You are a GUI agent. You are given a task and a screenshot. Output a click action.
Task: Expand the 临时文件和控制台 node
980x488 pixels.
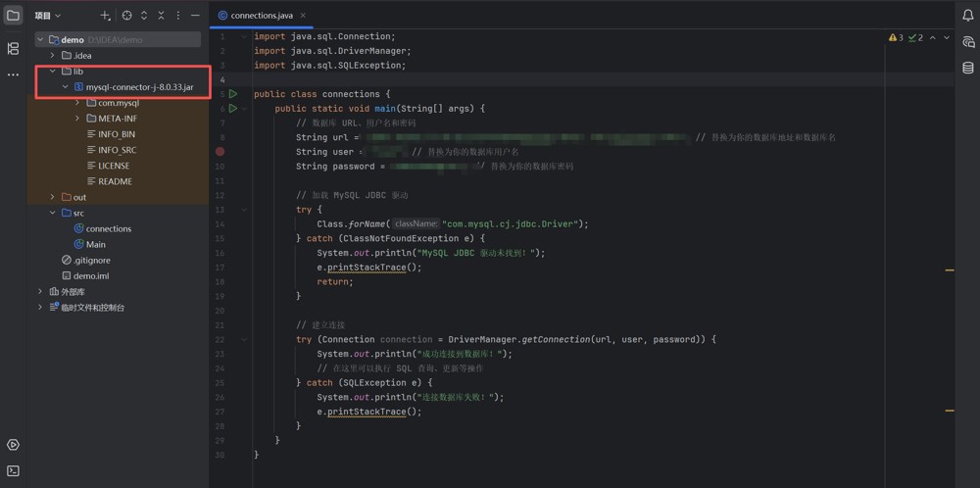tap(40, 308)
